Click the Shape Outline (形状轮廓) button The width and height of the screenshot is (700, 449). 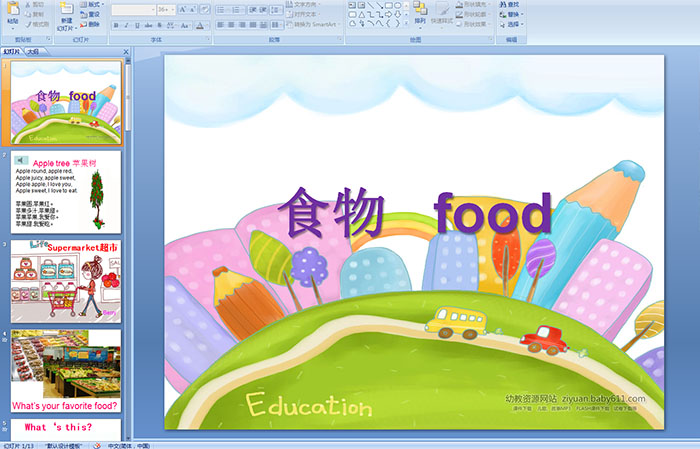click(x=472, y=14)
